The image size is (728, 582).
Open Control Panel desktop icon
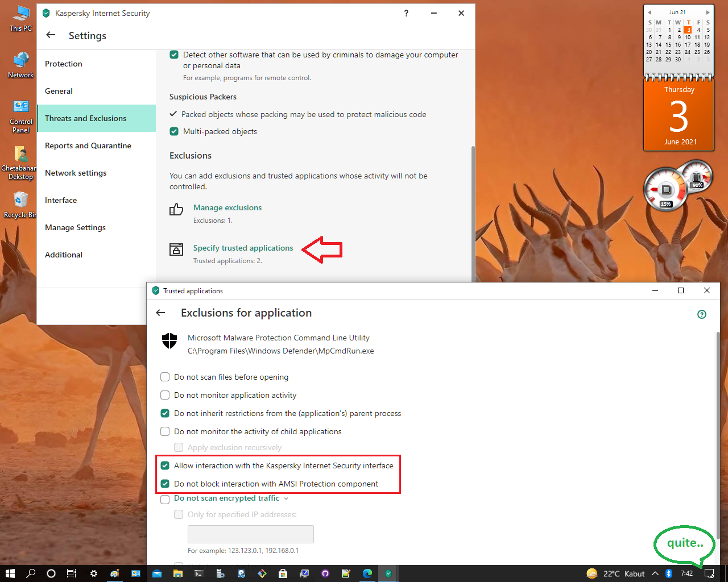tap(20, 116)
